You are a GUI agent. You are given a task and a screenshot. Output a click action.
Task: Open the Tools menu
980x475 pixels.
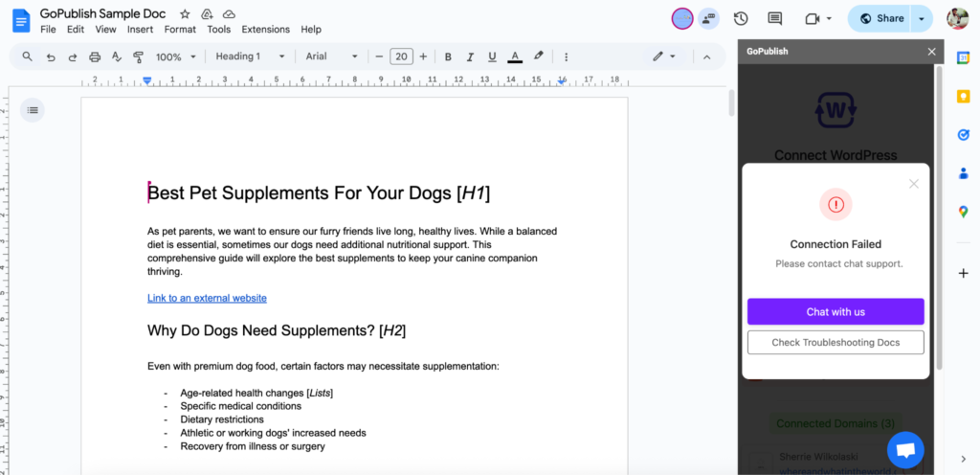219,30
